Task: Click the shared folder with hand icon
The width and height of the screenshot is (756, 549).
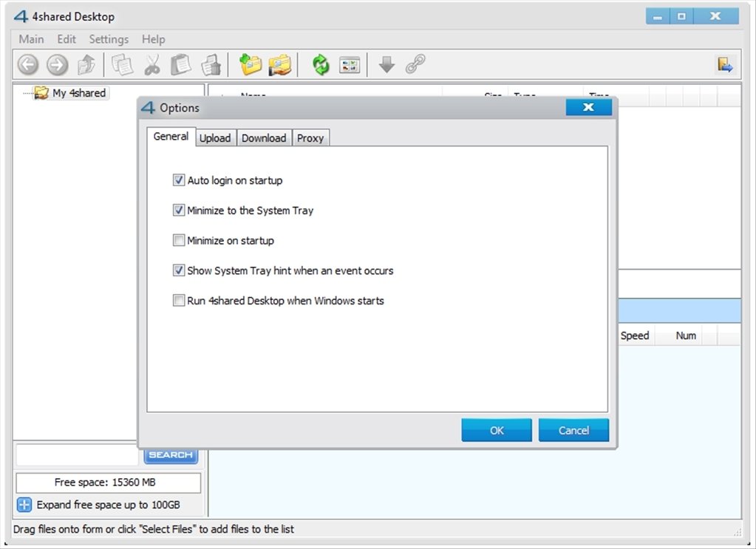Action: pos(279,64)
